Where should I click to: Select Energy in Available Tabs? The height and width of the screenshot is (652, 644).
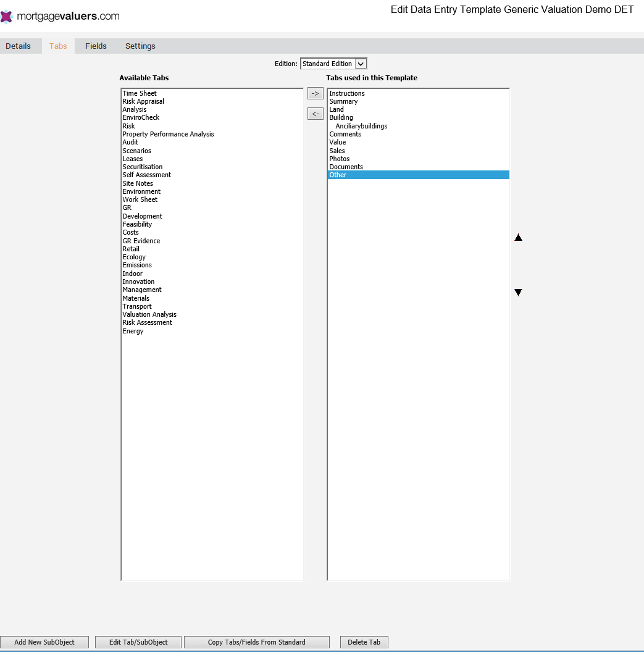(x=212, y=331)
